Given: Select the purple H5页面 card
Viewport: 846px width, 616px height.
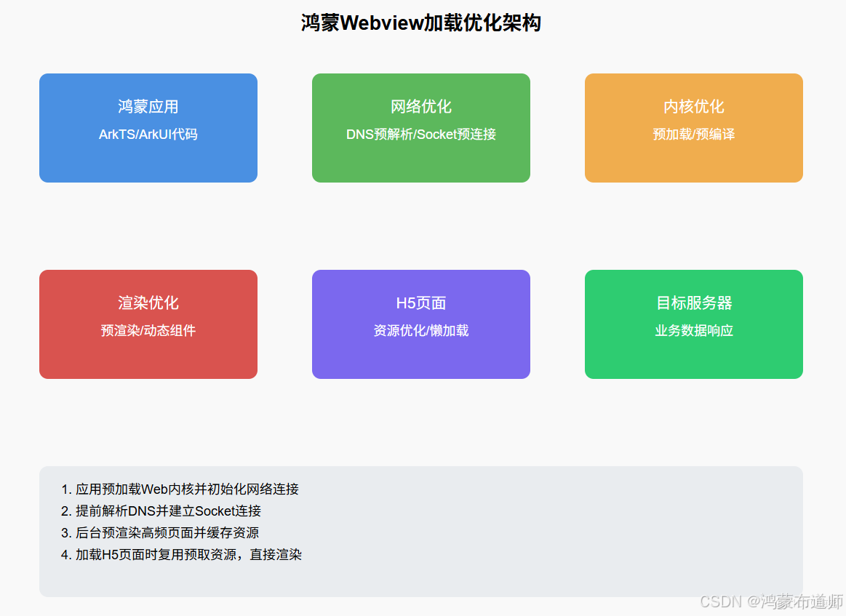Looking at the screenshot, I should tap(421, 324).
